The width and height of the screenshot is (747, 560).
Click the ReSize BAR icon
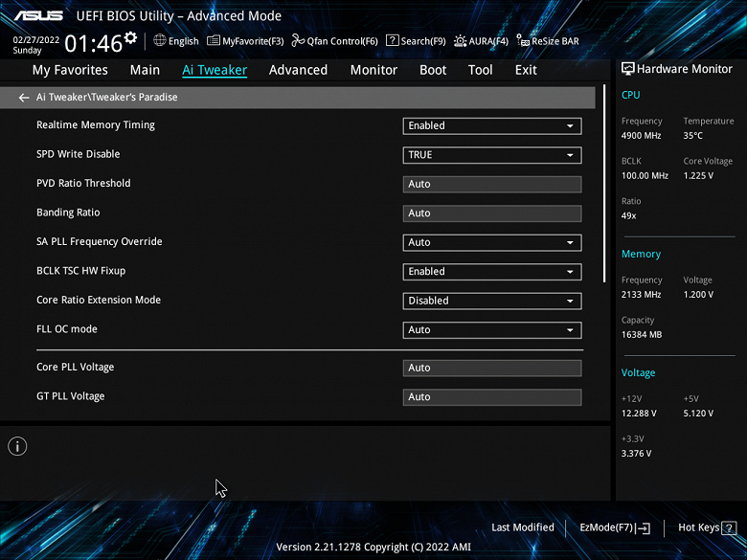[x=523, y=41]
